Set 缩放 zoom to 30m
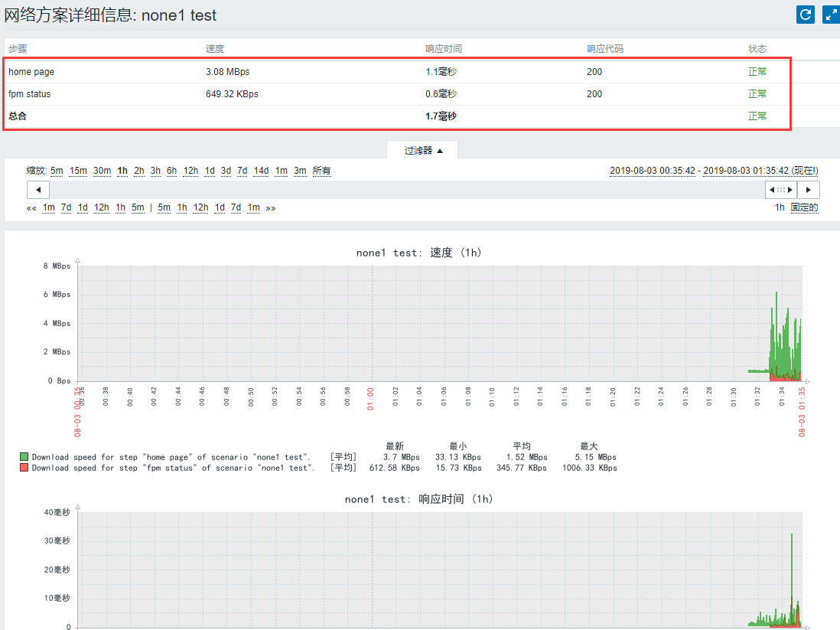Viewport: 840px width, 630px height. pos(103,171)
